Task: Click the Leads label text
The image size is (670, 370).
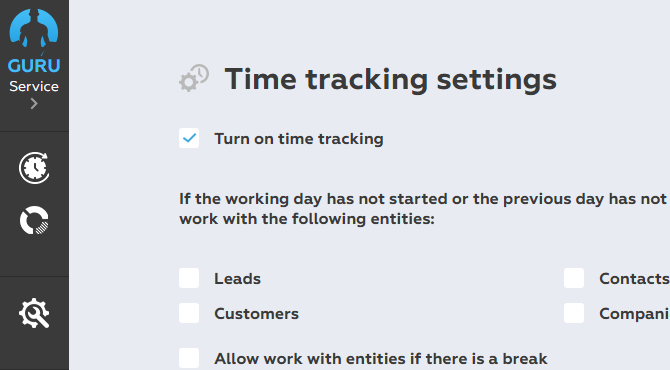Action: click(x=237, y=279)
